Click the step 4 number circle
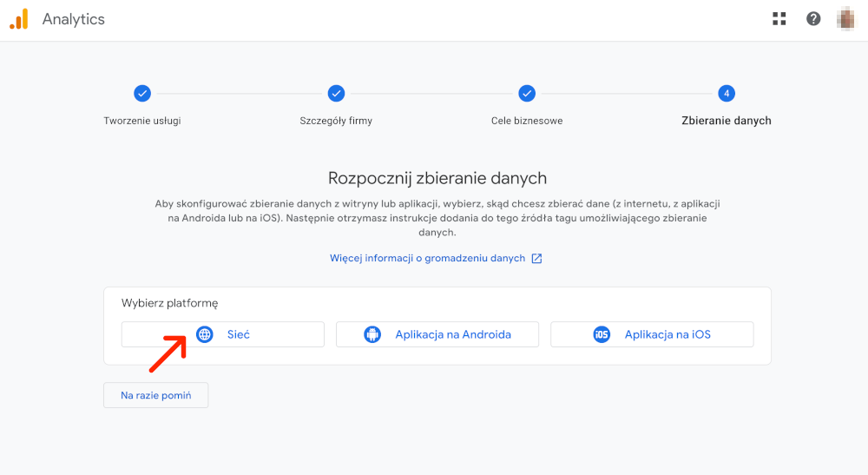Screen dimensions: 868x475 click(x=727, y=93)
